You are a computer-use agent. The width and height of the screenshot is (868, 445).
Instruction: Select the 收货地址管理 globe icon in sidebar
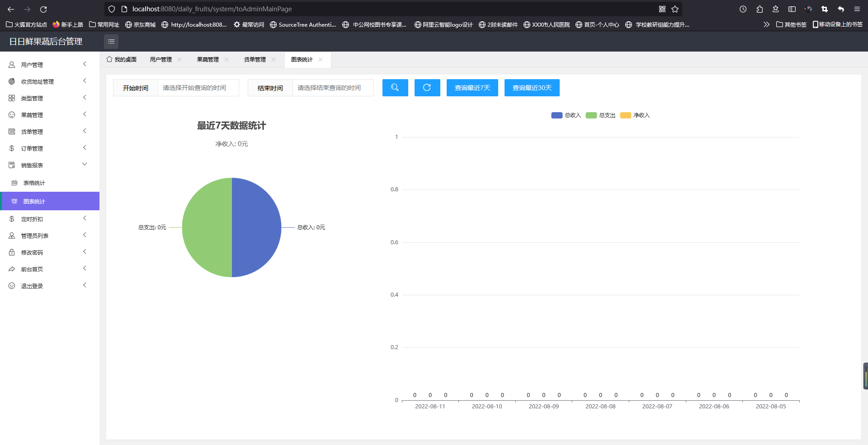pos(11,81)
